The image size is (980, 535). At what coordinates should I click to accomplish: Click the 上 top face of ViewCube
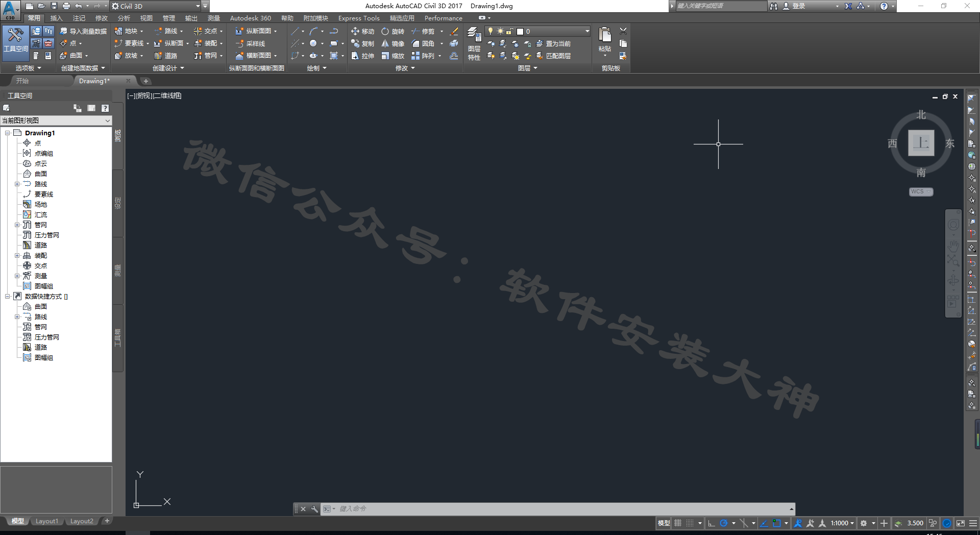pos(921,142)
